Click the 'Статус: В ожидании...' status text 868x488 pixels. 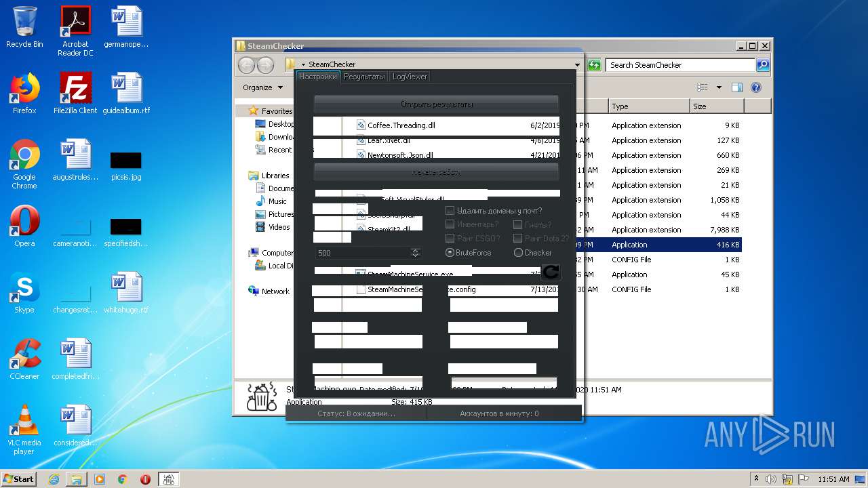tap(356, 413)
